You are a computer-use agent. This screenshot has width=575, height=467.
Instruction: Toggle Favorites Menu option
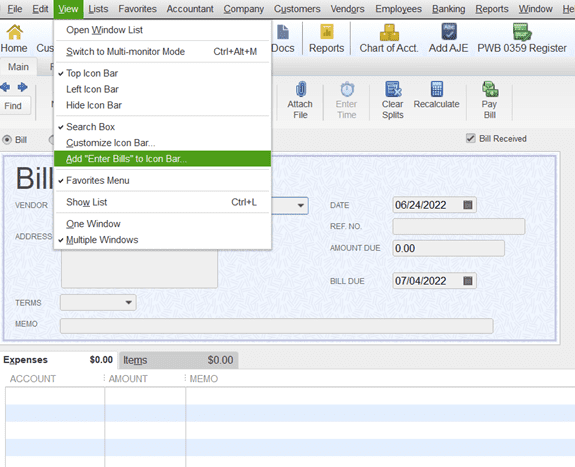162,180
